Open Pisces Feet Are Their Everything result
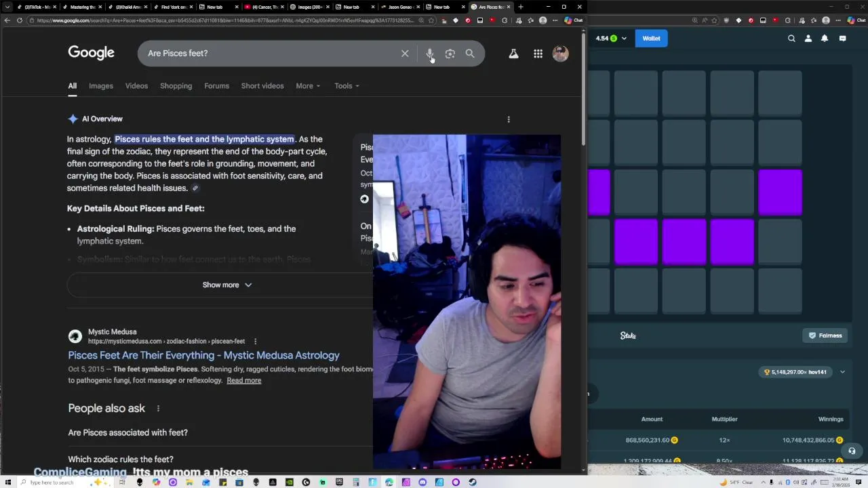This screenshot has height=488, width=868. [203, 355]
